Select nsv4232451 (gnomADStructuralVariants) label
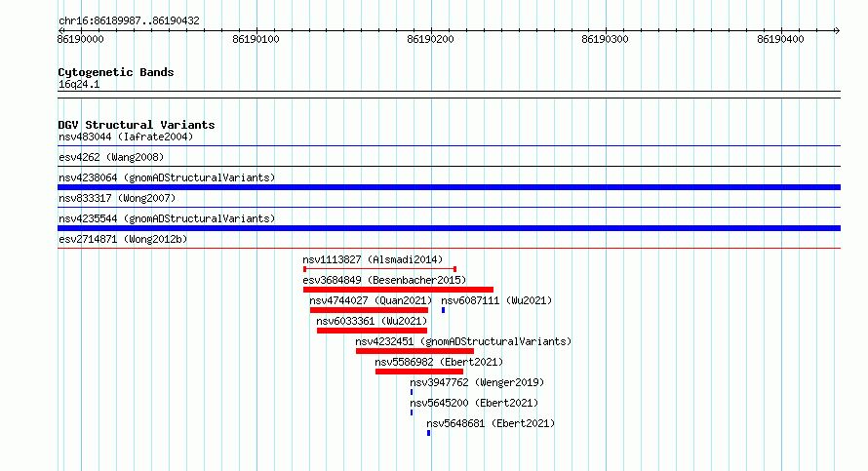Viewport: 868px width, 471px height. tap(463, 341)
